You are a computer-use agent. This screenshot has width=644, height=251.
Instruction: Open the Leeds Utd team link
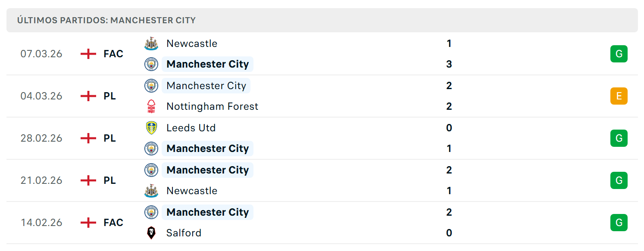pyautogui.click(x=191, y=128)
